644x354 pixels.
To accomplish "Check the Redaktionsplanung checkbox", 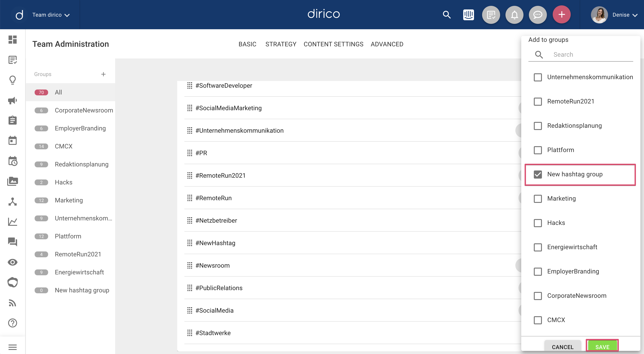I will (x=538, y=126).
